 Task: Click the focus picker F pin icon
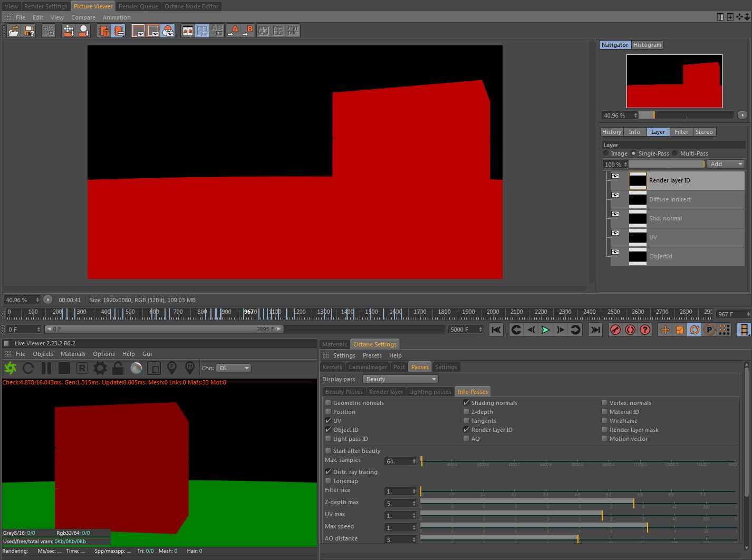[x=172, y=368]
